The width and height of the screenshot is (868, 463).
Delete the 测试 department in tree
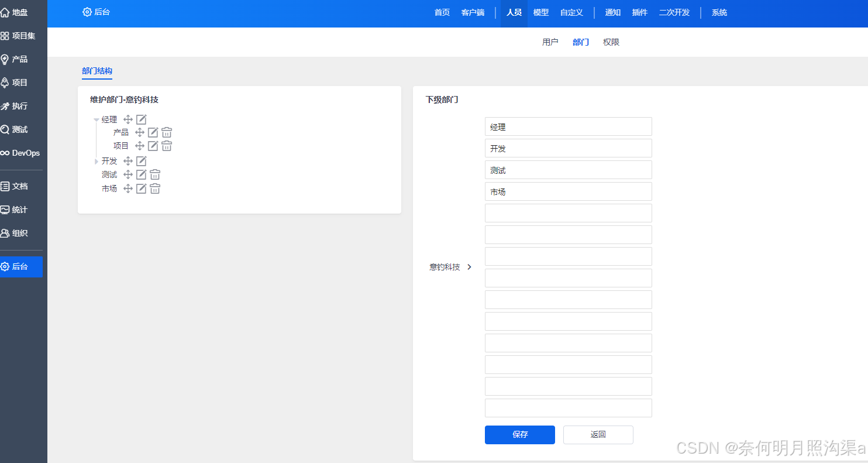[x=155, y=174]
